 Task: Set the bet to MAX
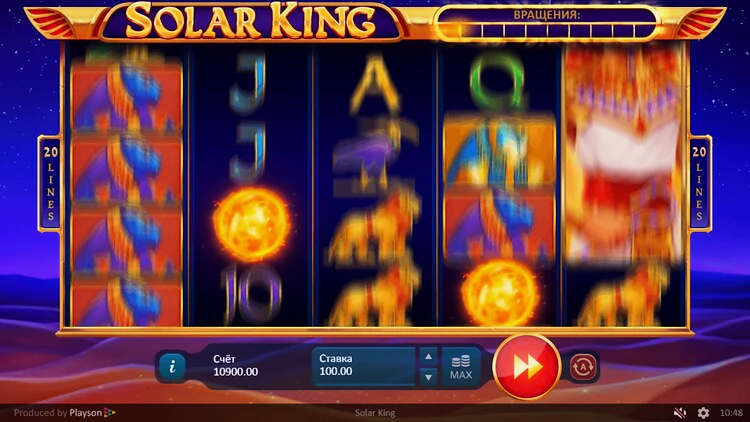point(461,367)
